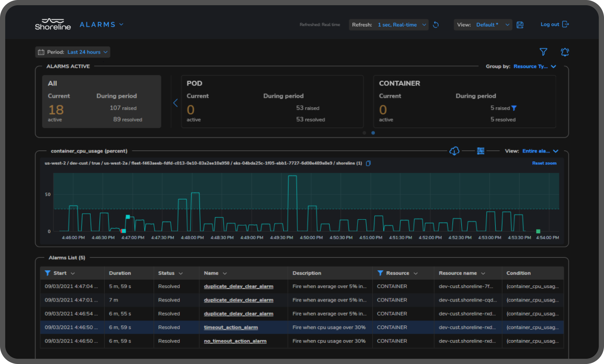The width and height of the screenshot is (604, 364).
Task: Copy the resource path with copy icon
Action: click(x=368, y=163)
